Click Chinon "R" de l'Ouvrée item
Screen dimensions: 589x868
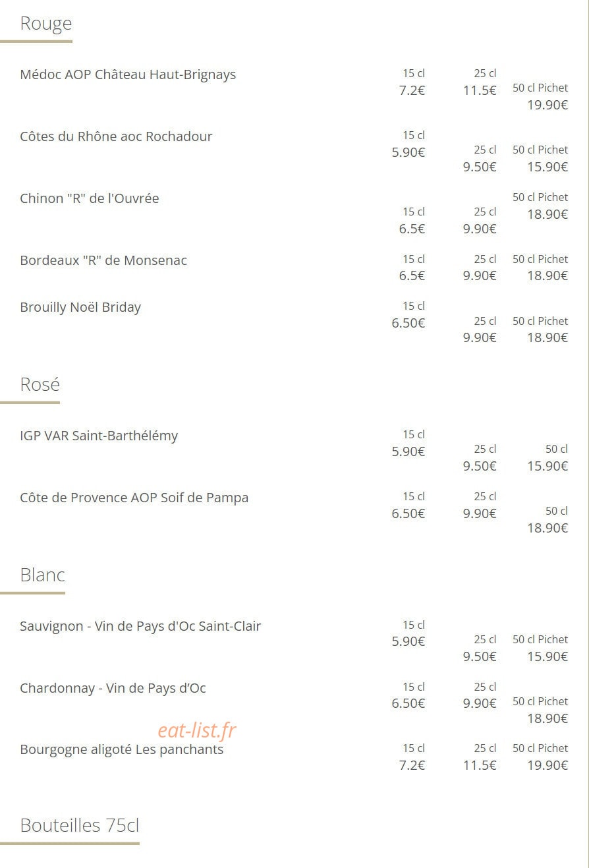coord(90,198)
